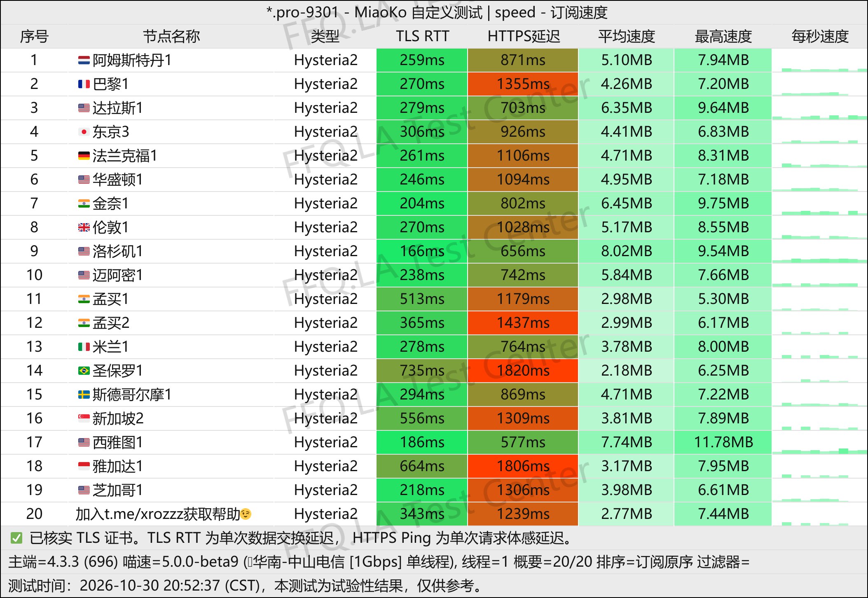Click the 加入t.me/xrozzz获取帮助 row text

158,514
